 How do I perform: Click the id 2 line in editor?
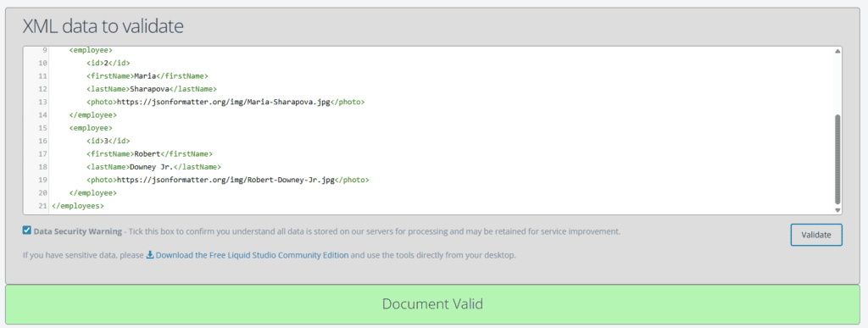(x=108, y=63)
